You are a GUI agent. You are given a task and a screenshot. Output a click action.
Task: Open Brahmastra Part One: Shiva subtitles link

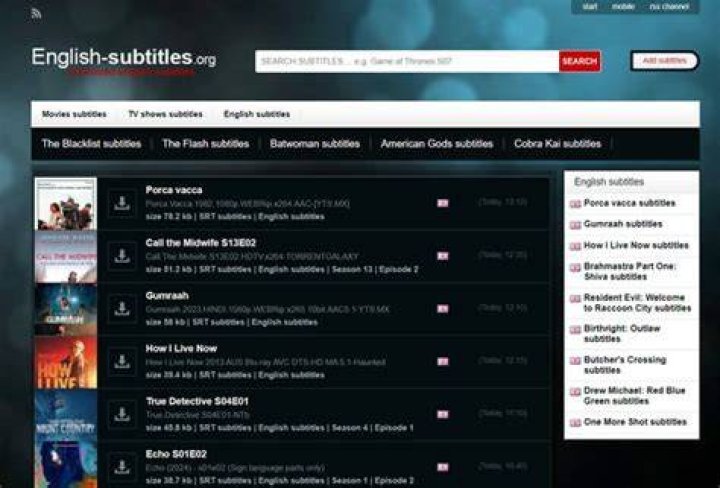tap(630, 271)
